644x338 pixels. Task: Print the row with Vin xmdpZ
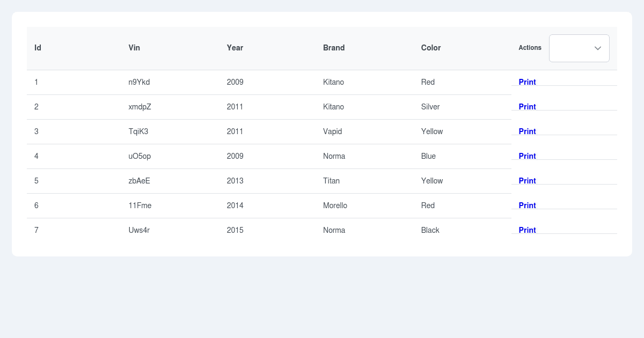click(x=527, y=107)
